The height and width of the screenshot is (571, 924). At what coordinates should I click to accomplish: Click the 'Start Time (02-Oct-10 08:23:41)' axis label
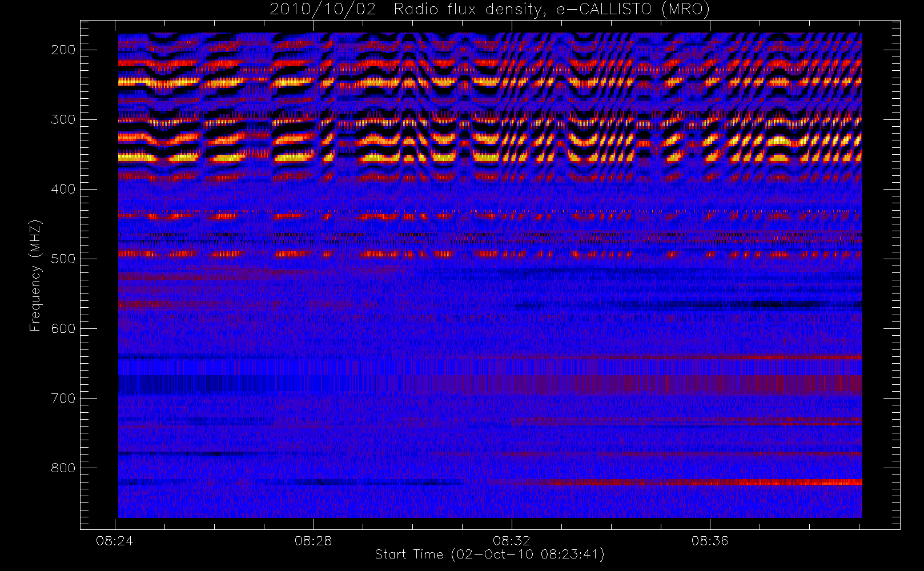489,554
